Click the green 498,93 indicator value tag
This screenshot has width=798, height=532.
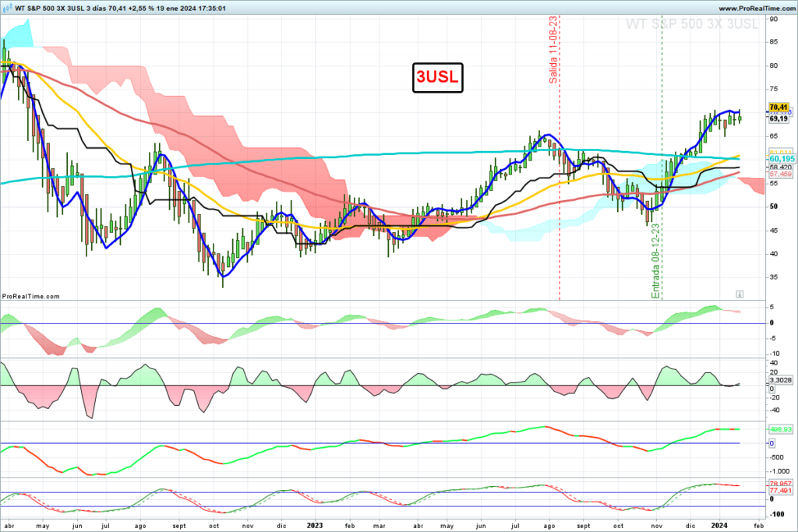780,429
